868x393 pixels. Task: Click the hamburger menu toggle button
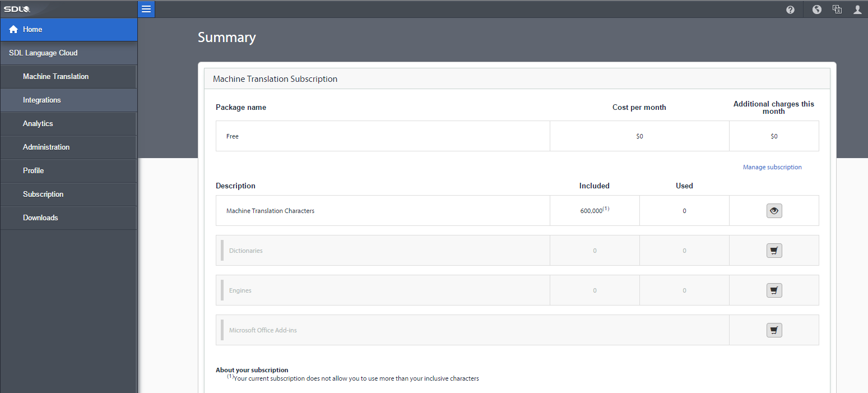(146, 9)
